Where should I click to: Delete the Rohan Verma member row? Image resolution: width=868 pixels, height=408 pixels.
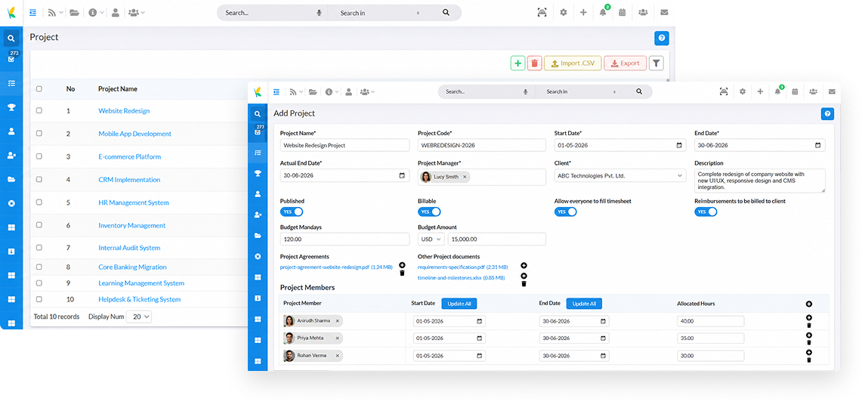coord(809,360)
